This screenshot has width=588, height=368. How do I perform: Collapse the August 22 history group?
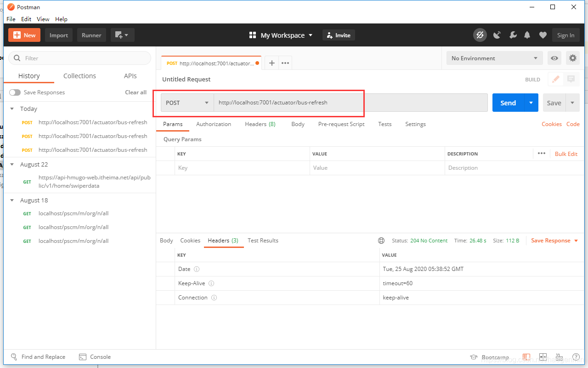[x=12, y=165]
